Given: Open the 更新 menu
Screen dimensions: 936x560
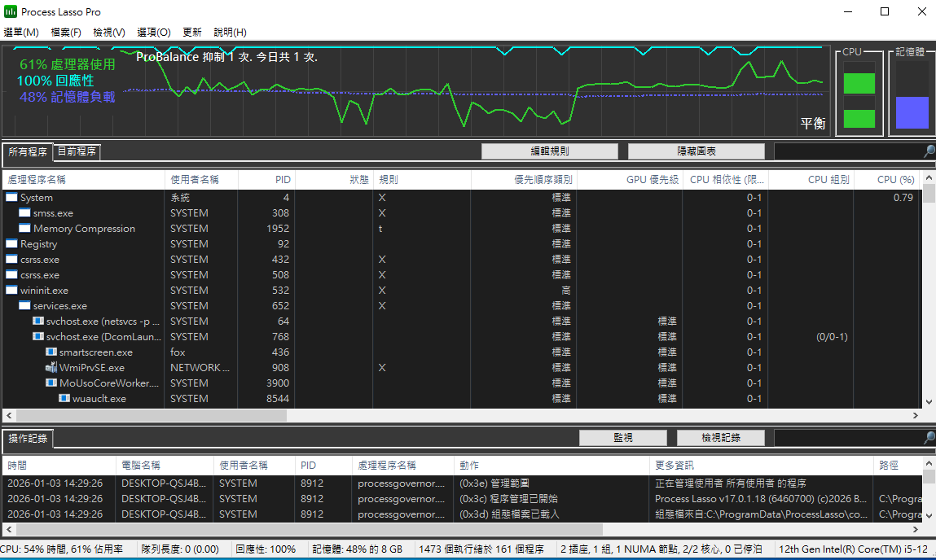Looking at the screenshot, I should (192, 33).
